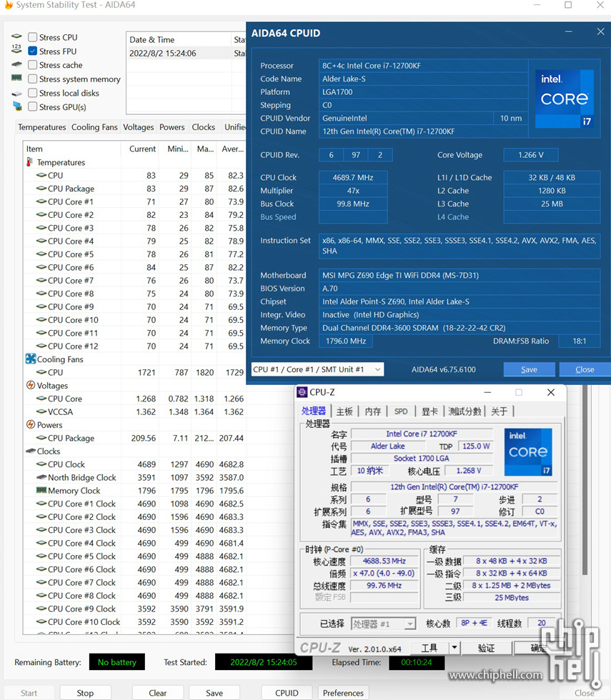Click the monitor icon beside Stress GPU(s)

point(17,106)
